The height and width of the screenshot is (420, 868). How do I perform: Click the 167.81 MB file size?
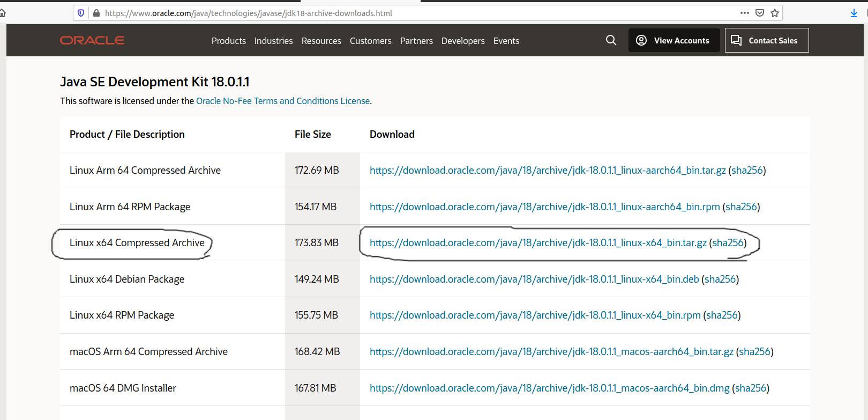click(316, 388)
